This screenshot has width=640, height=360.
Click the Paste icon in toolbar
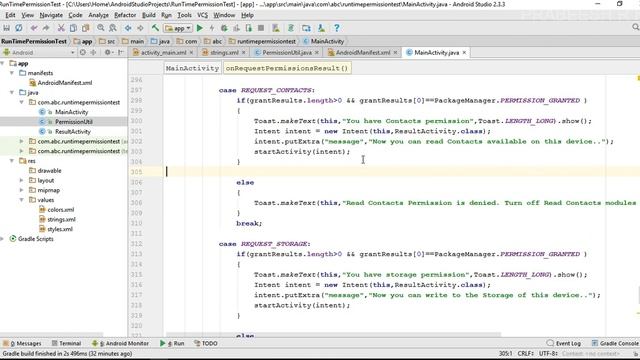(x=86, y=28)
